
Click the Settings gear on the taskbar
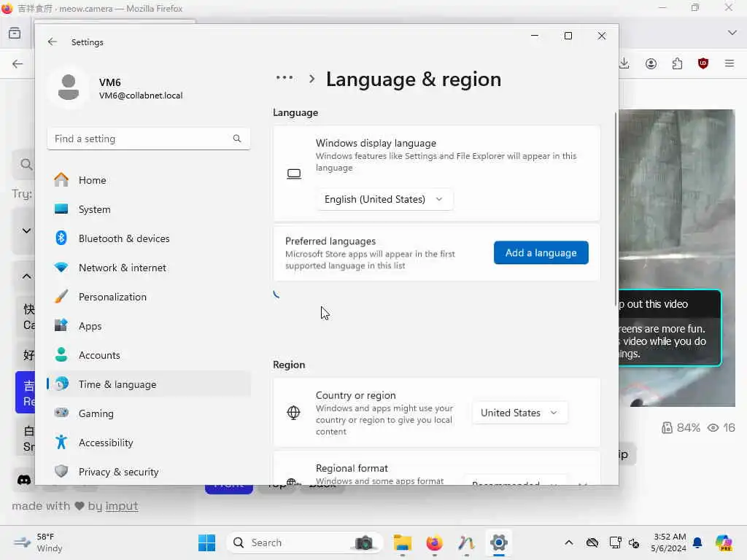click(x=499, y=542)
